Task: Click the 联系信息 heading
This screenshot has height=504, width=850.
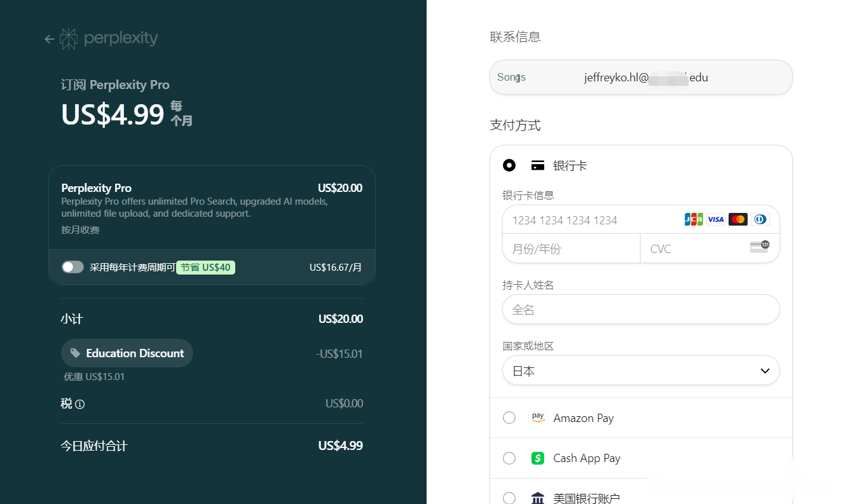Action: click(515, 37)
